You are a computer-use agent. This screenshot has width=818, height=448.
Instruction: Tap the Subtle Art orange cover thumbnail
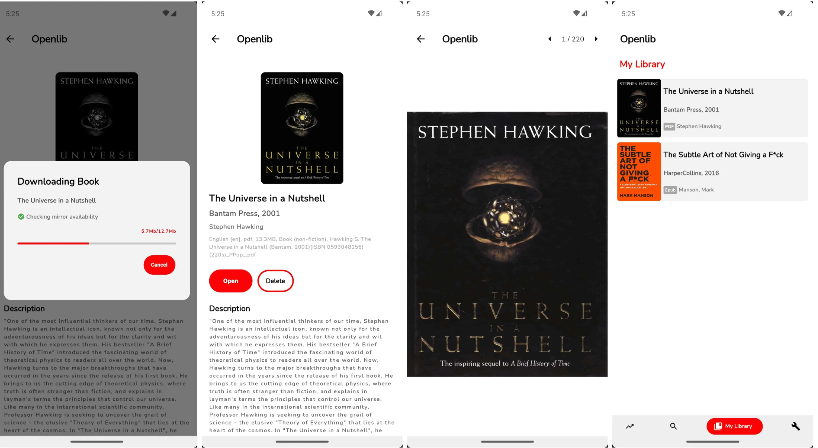639,172
